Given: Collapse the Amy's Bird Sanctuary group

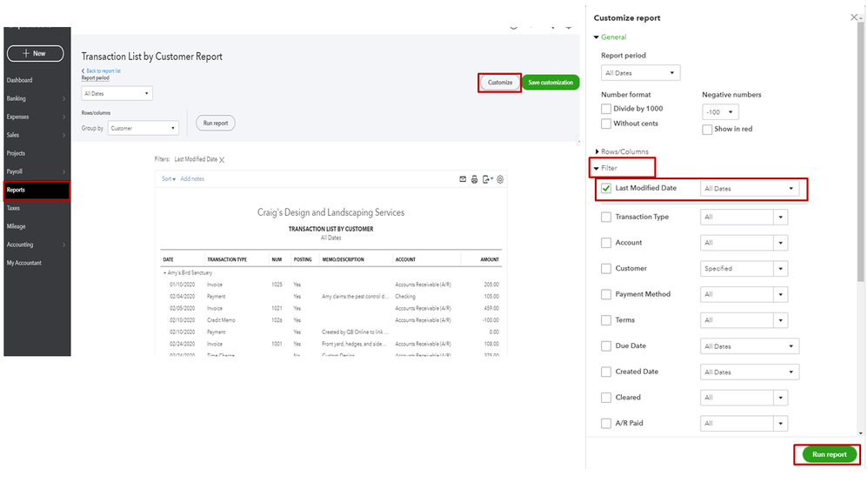Looking at the screenshot, I should point(164,273).
